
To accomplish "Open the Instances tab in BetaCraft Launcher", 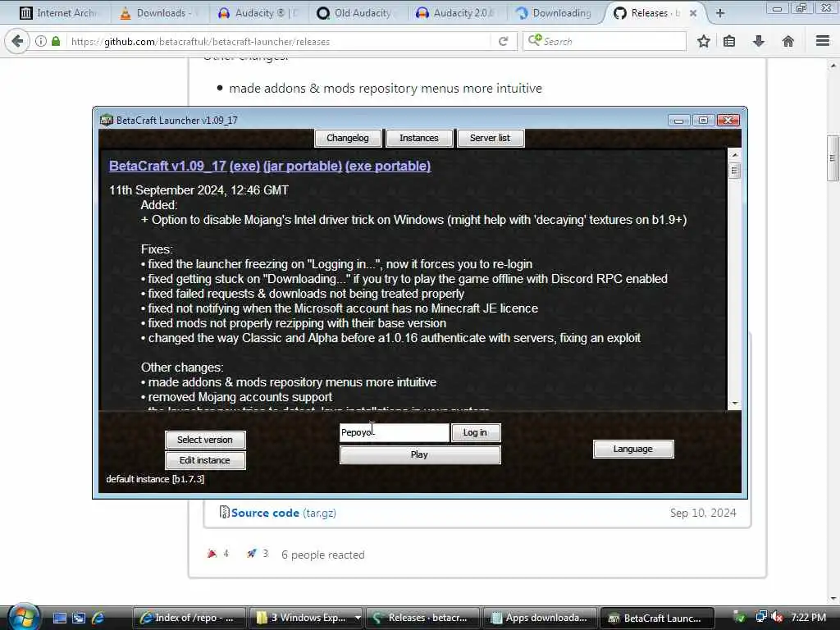I will [x=419, y=138].
